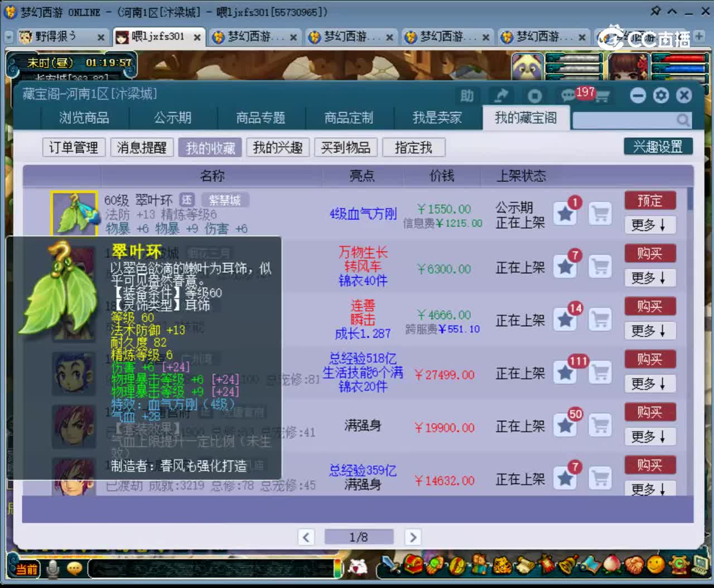Buy the ￥14632.00 listing

tap(650, 465)
